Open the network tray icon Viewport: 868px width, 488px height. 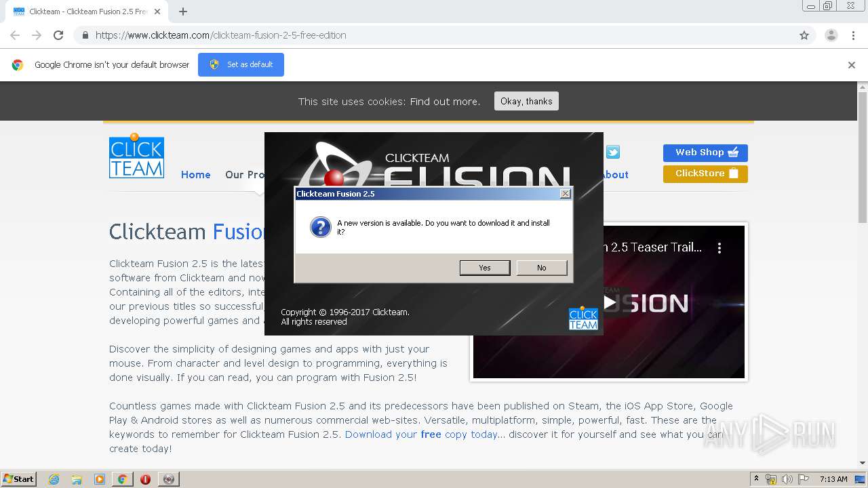771,479
